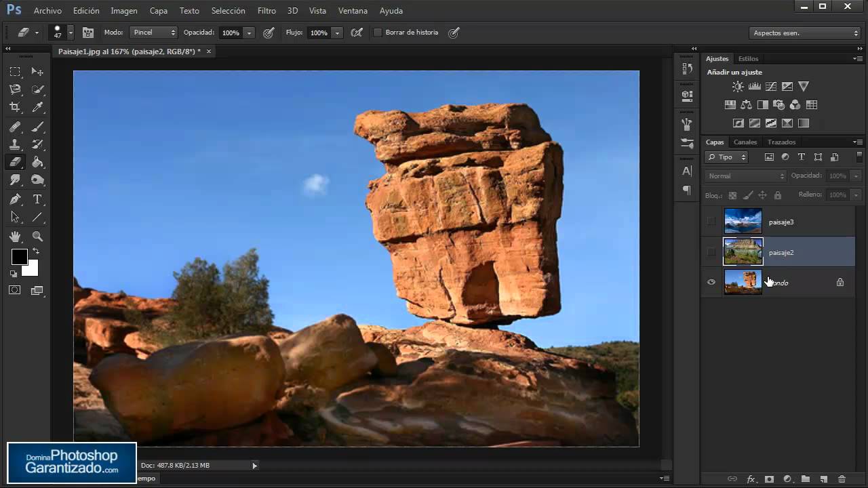Add a Levels adjustment from Ajustes panel

pos(754,86)
